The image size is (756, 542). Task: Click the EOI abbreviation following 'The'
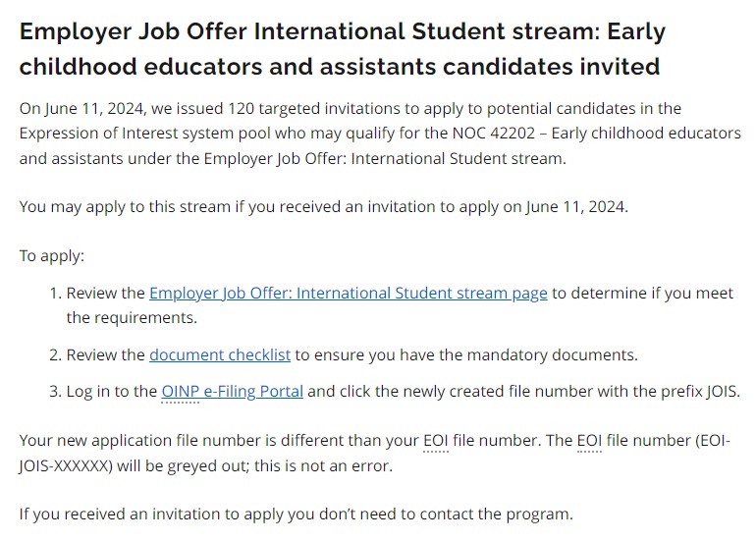[589, 440]
